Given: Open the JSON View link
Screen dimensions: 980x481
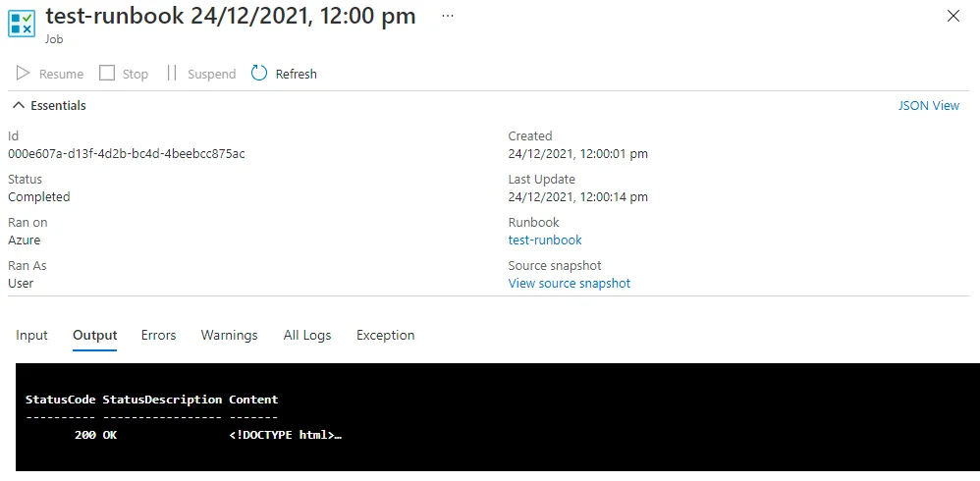Looking at the screenshot, I should [x=928, y=105].
